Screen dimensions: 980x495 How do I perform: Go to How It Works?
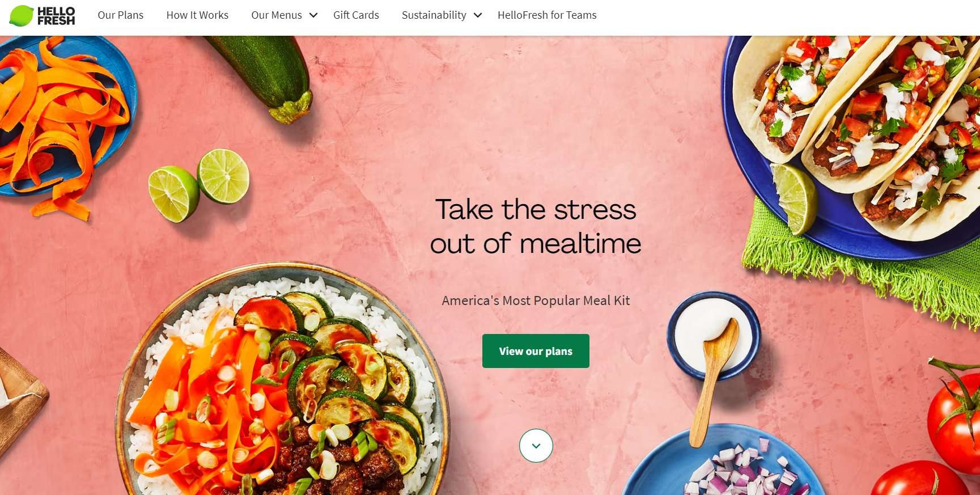[x=197, y=15]
